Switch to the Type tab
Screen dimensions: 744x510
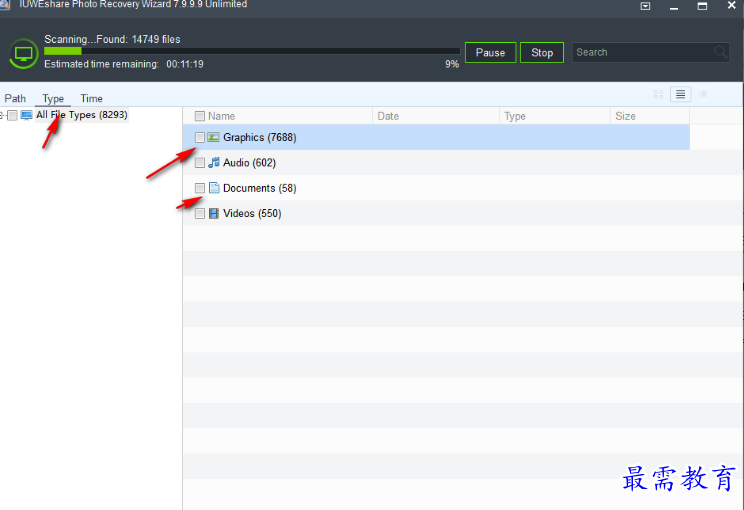click(53, 98)
